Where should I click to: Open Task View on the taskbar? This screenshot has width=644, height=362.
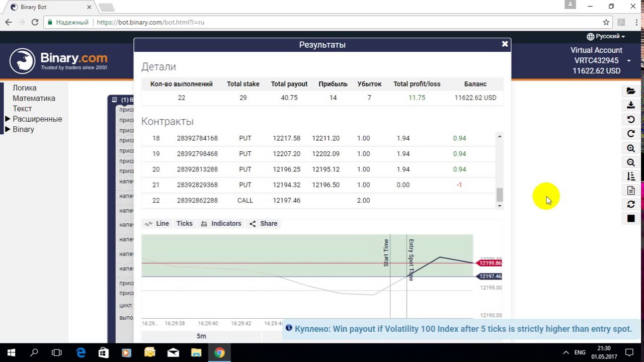pyautogui.click(x=57, y=352)
